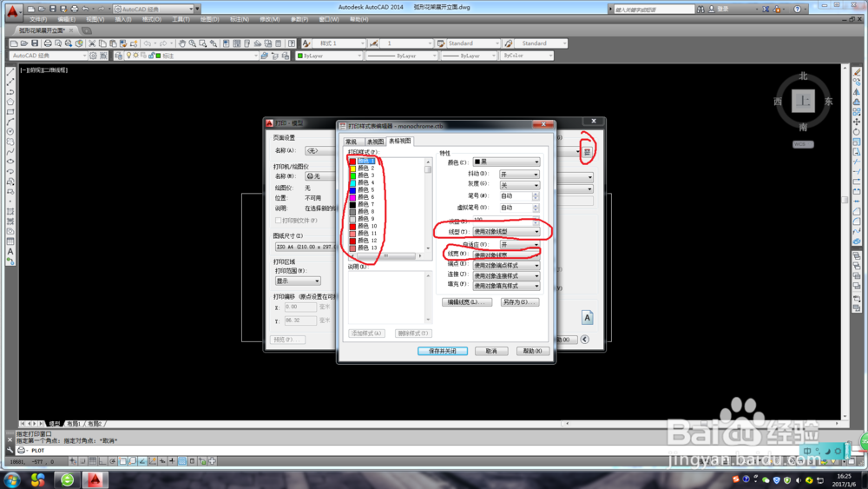Open Windows Start menu
This screenshot has height=489, width=868.
tap(12, 479)
